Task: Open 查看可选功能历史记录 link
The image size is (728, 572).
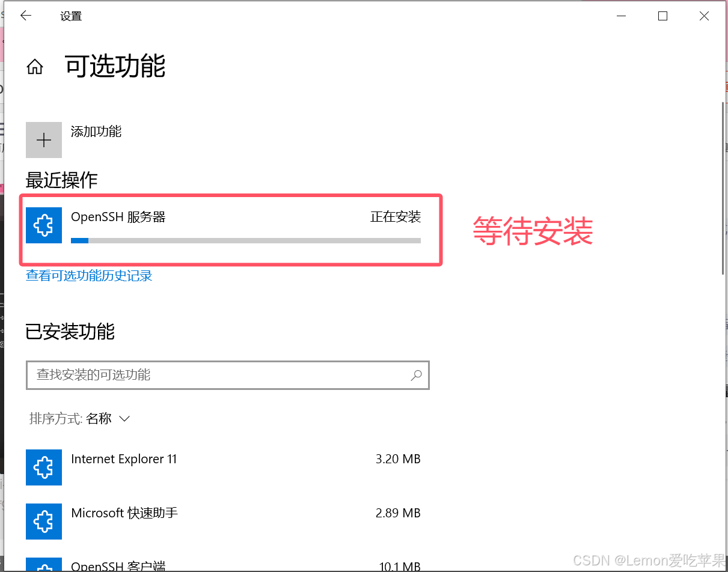Action: (88, 275)
